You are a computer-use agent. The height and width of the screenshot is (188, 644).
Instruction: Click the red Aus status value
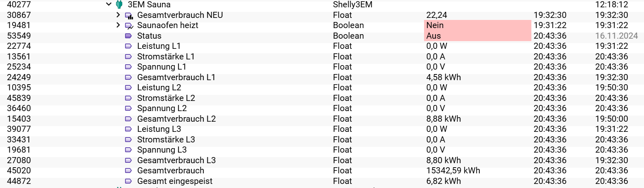coord(433,36)
